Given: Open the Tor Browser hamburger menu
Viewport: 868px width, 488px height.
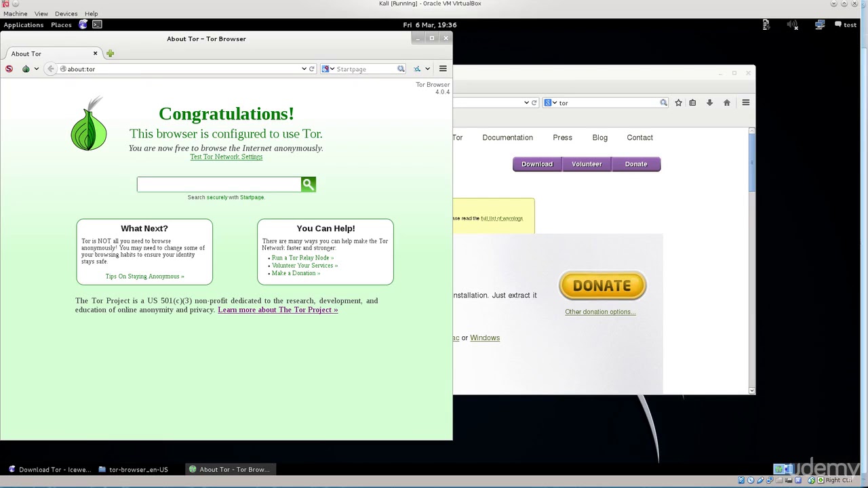Looking at the screenshot, I should click(x=443, y=68).
